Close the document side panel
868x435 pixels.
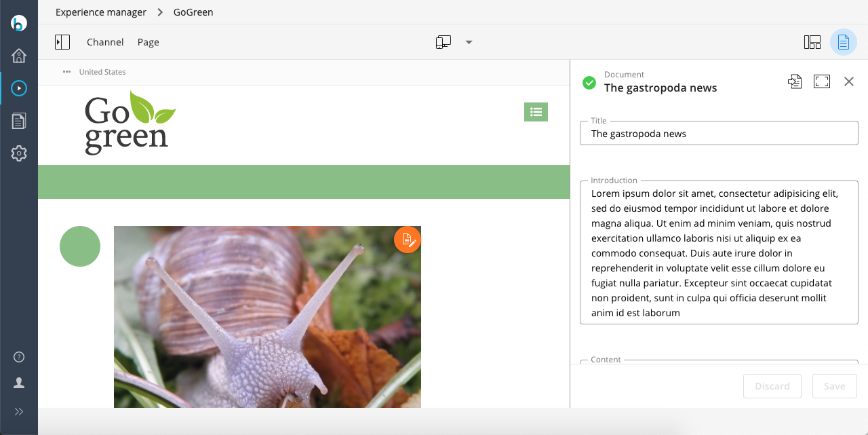pos(849,81)
